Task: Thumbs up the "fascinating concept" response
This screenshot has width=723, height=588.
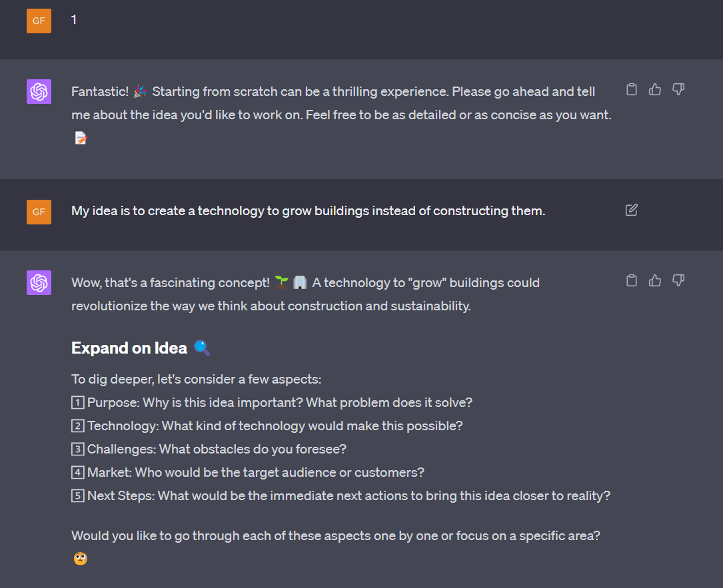Action: tap(655, 280)
